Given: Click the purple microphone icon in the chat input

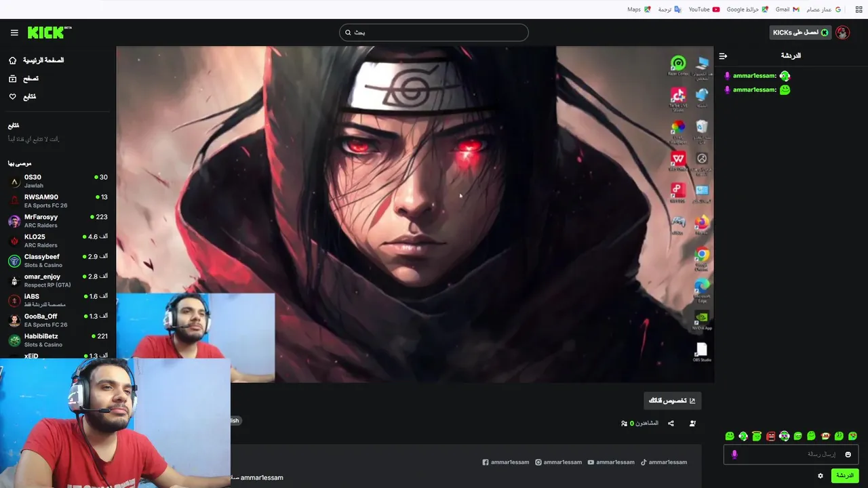Looking at the screenshot, I should (734, 454).
